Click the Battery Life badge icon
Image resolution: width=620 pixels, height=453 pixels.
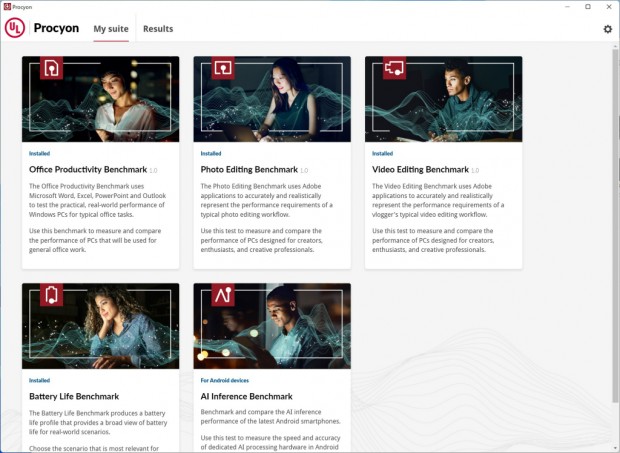51,294
